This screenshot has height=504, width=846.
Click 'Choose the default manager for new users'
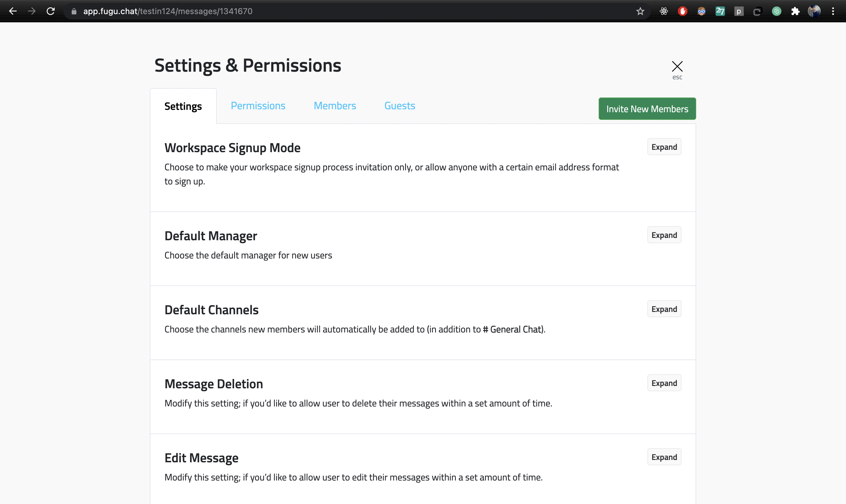pyautogui.click(x=248, y=255)
